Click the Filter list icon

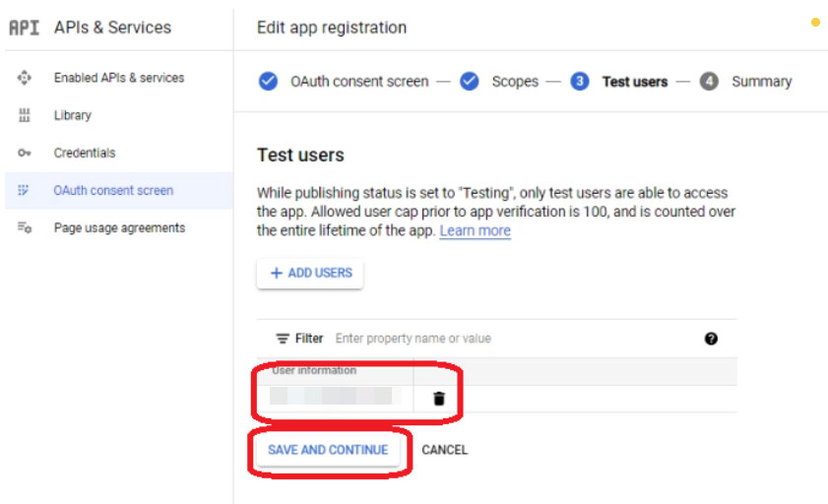(282, 339)
